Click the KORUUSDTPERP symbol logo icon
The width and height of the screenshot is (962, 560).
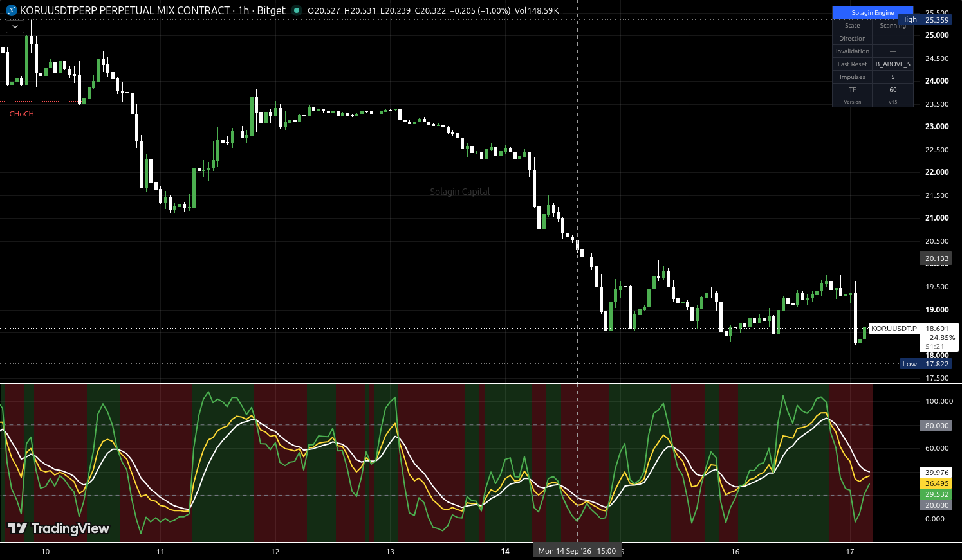click(11, 10)
